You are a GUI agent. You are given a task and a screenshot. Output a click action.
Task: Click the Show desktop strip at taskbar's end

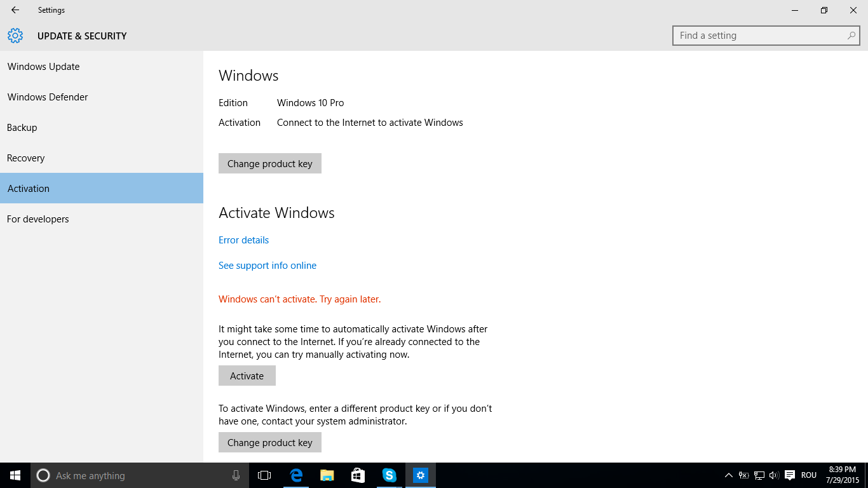pyautogui.click(x=866, y=475)
